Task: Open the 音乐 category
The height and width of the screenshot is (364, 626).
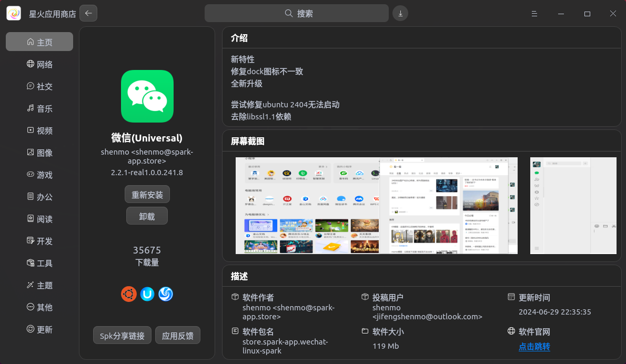Action: pos(39,108)
